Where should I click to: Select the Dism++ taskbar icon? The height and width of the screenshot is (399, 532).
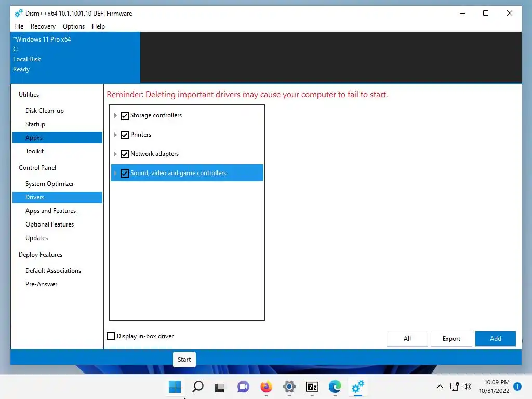pos(357,387)
